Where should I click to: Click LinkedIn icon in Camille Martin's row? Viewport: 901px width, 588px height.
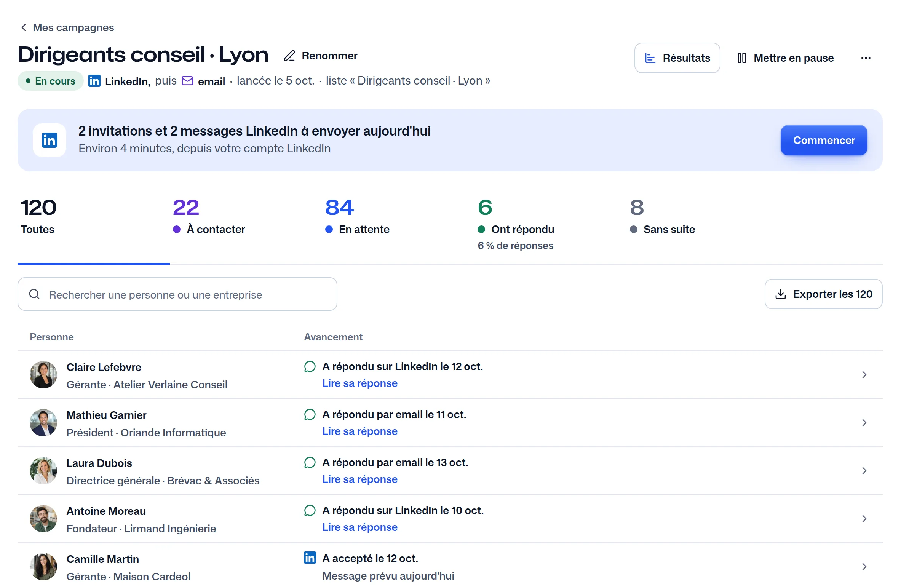[310, 558]
